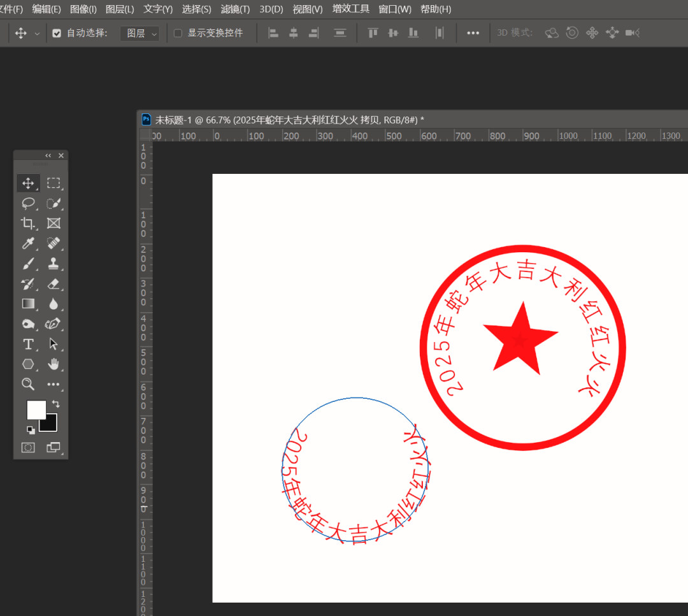Image resolution: width=688 pixels, height=616 pixels.
Task: Click the 3D orbit camera icon
Action: coord(552,33)
